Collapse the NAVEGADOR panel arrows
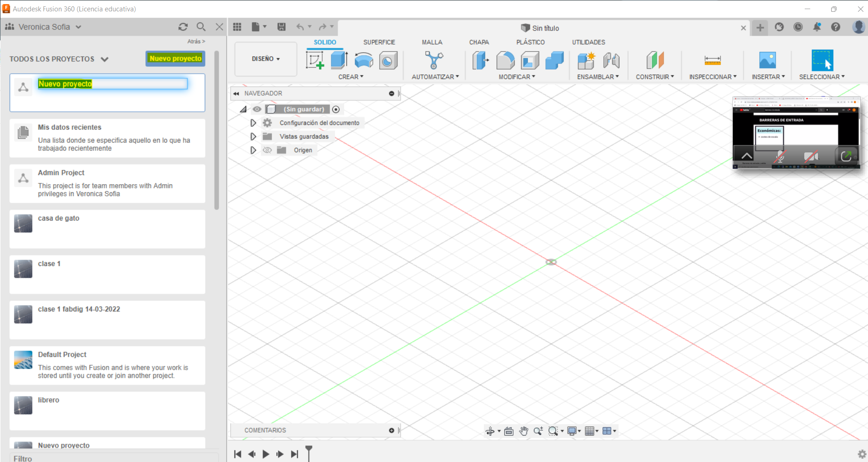 point(236,94)
